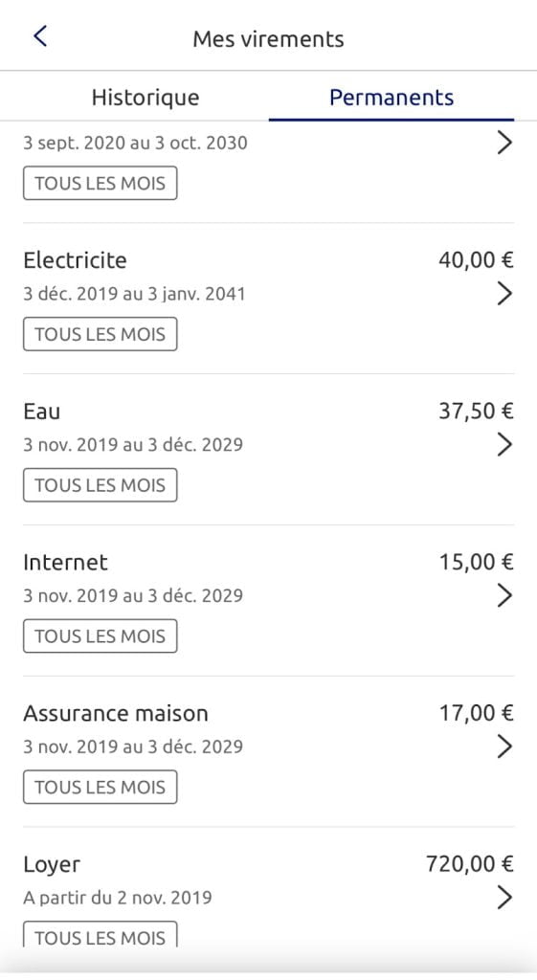Open the Electricite transfer details chevron
The width and height of the screenshot is (537, 980).
click(503, 293)
